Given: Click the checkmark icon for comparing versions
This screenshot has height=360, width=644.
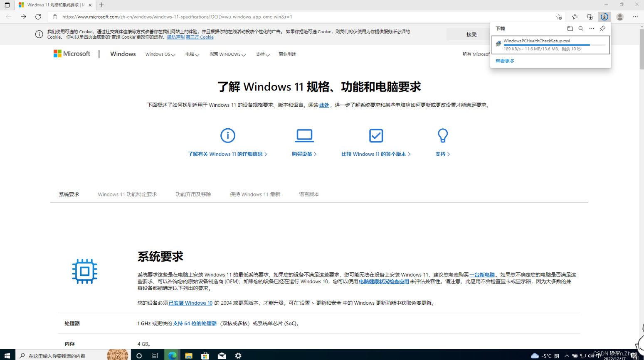Looking at the screenshot, I should [x=376, y=135].
